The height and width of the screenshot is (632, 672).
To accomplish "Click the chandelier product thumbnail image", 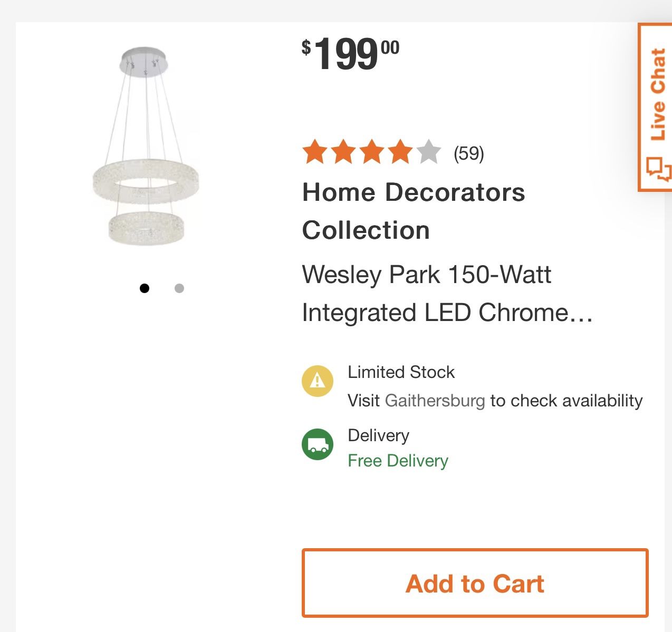I will 146,148.
